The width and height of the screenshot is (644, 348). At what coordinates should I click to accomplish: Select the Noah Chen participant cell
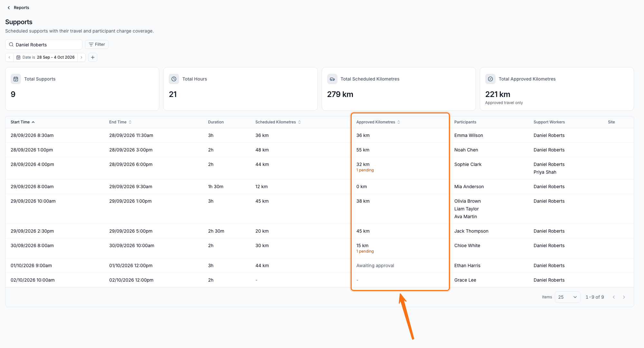466,150
